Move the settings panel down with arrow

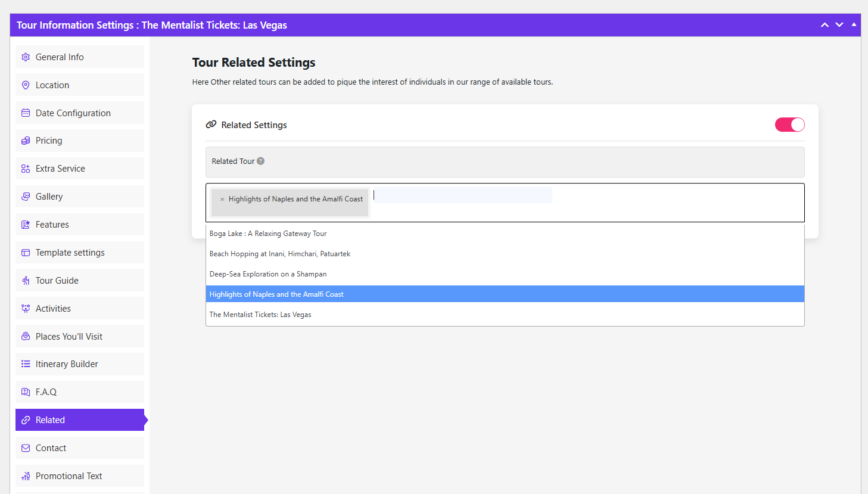point(839,24)
